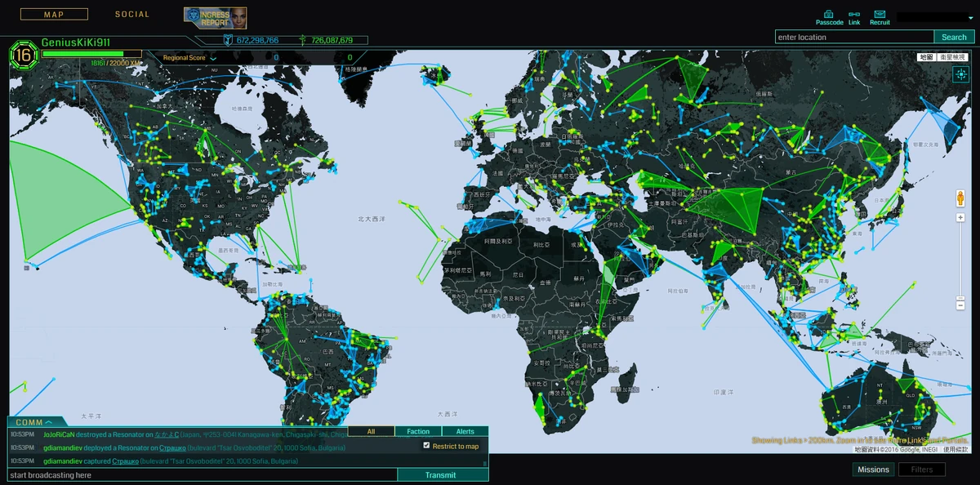Toggle Restrict to map in COMM
Image resolution: width=980 pixels, height=485 pixels.
tap(427, 446)
